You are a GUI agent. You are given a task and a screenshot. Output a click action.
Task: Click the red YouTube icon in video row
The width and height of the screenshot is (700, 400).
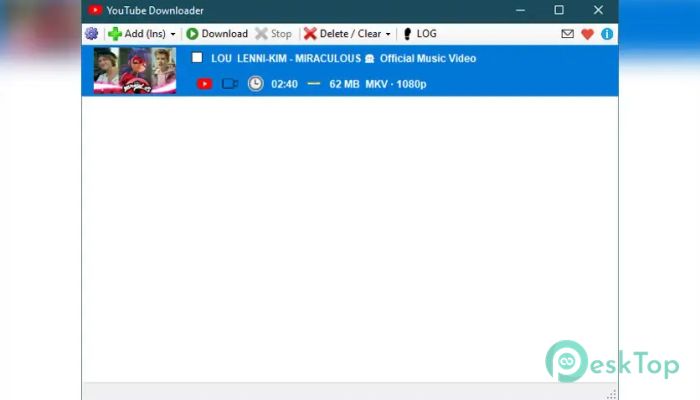tap(204, 84)
